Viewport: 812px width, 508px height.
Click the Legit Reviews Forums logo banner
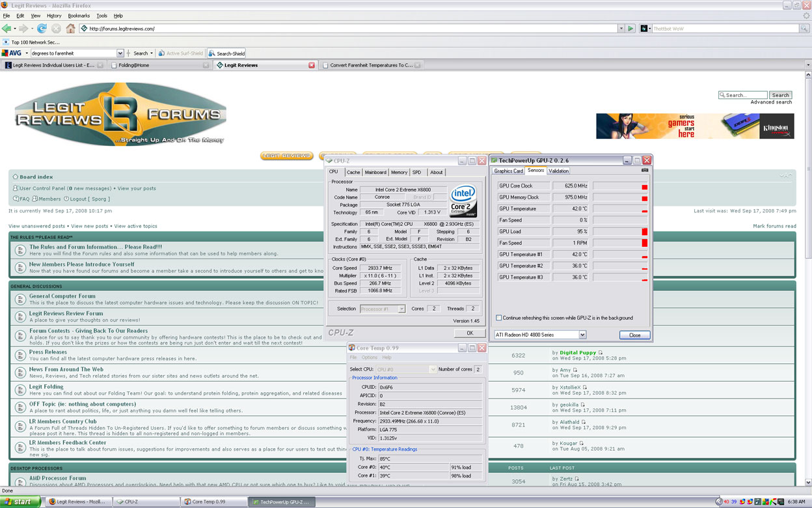point(121,115)
